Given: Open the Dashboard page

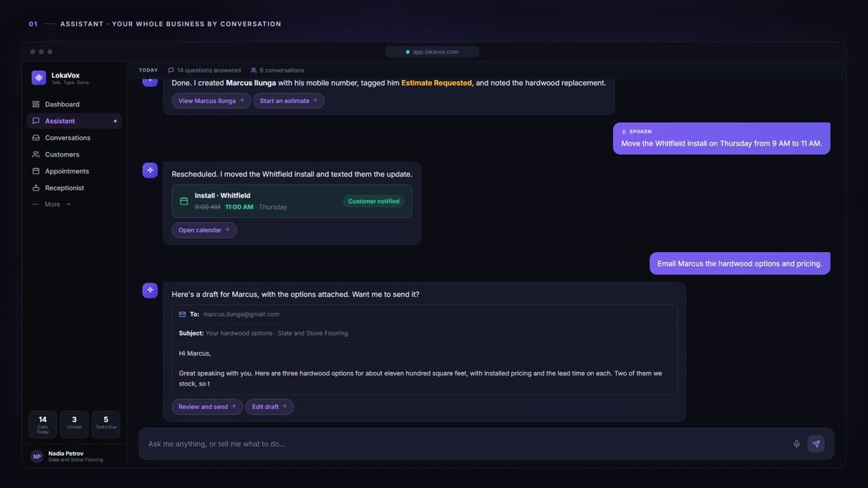Looking at the screenshot, I should coord(74,104).
